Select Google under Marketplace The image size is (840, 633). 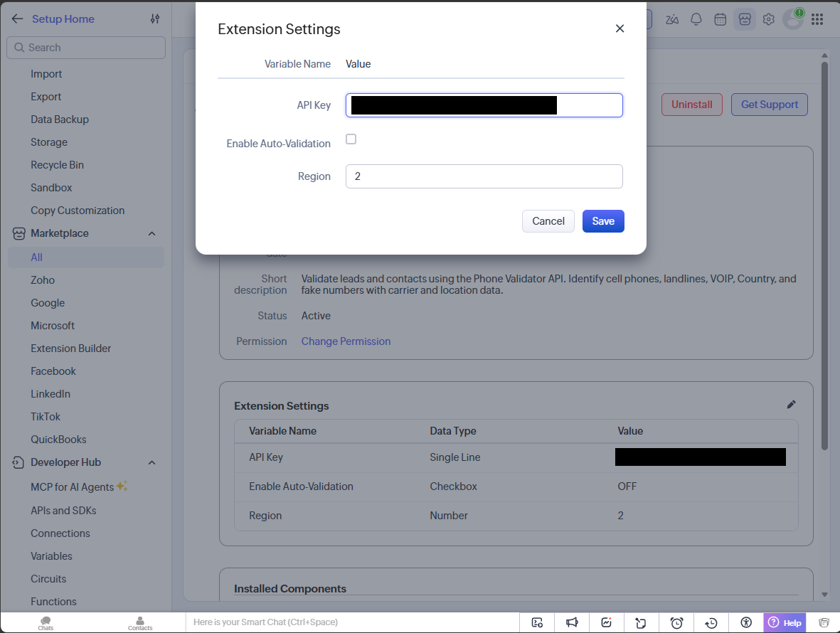(48, 303)
